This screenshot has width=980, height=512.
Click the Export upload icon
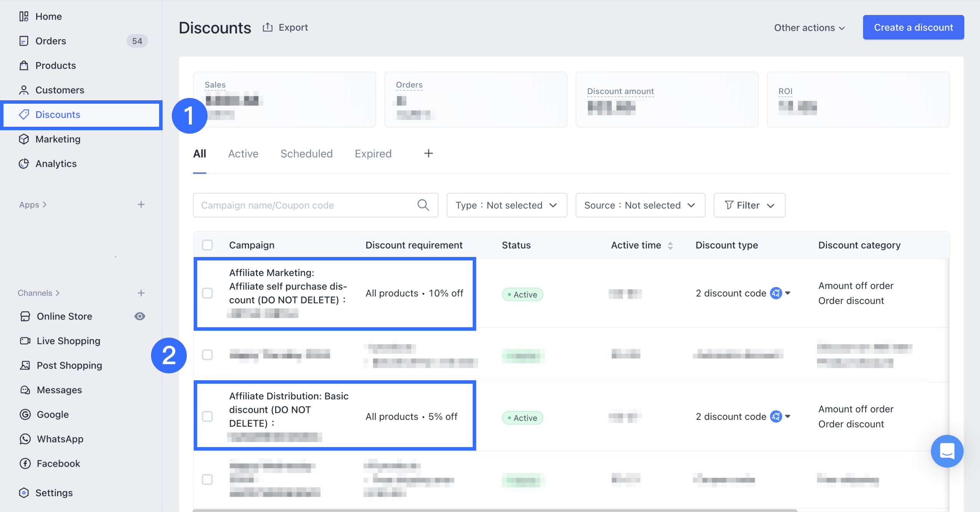click(x=267, y=27)
